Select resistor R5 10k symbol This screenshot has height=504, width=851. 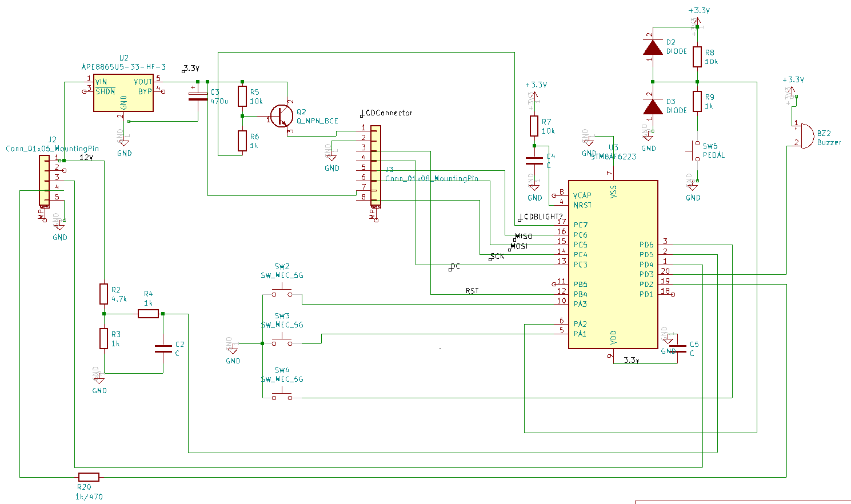click(x=242, y=97)
